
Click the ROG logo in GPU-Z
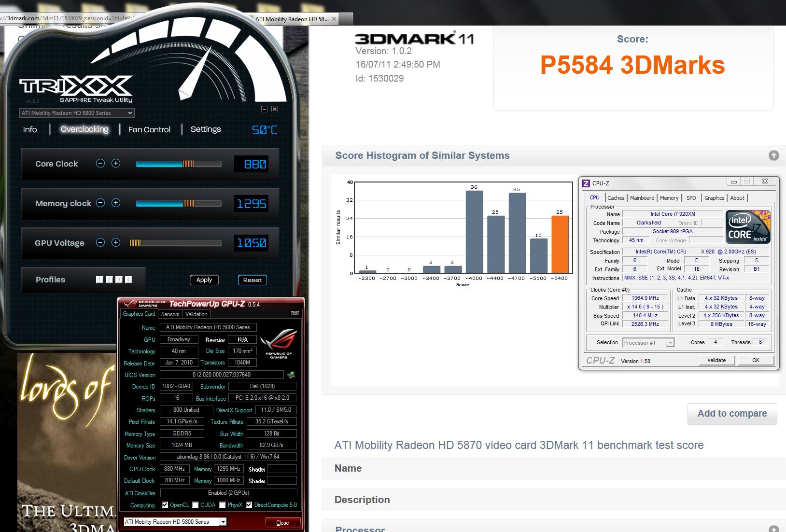pyautogui.click(x=279, y=343)
